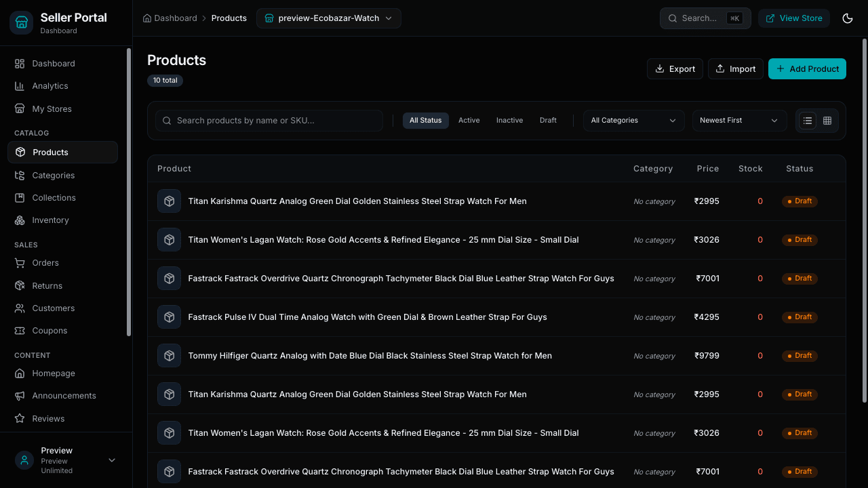Go to Orders in the sidebar
Viewport: 868px width, 488px height.
point(63,263)
